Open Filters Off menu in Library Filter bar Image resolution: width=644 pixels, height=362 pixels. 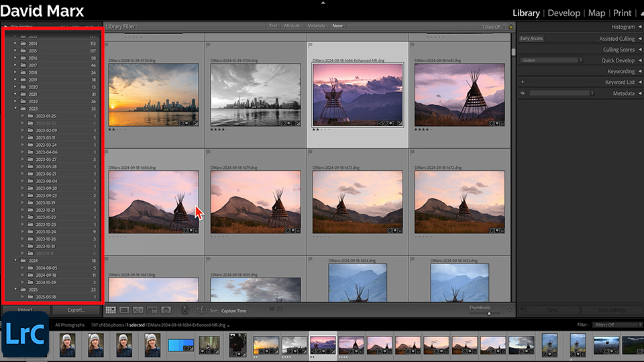click(x=494, y=27)
